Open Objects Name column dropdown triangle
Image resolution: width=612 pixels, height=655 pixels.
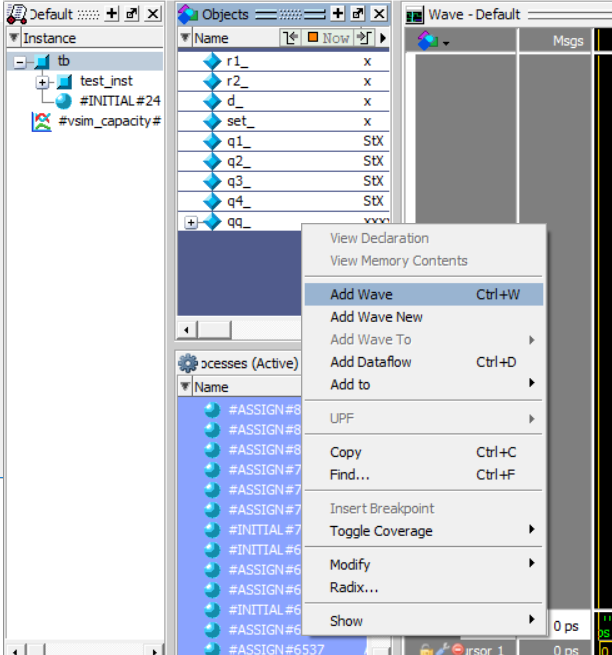tap(185, 38)
